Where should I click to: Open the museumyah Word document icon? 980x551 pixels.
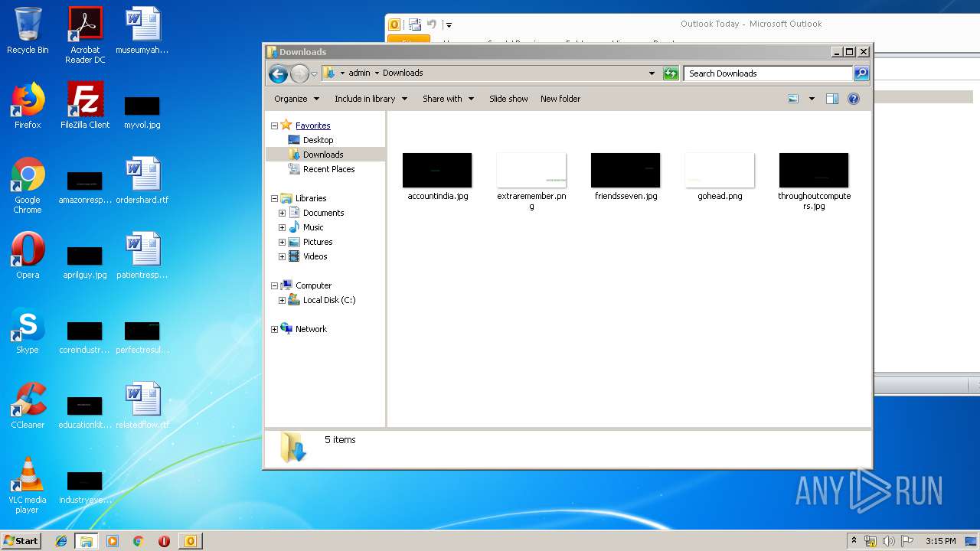(142, 31)
